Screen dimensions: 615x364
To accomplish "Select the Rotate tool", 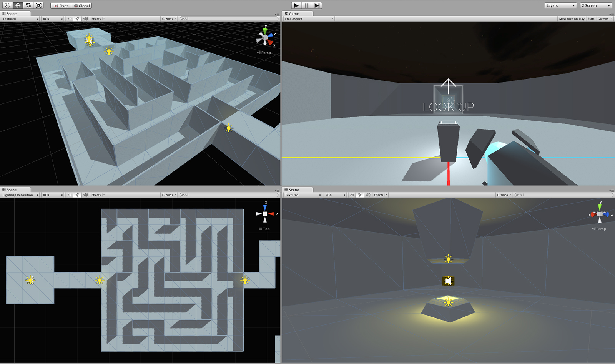I will point(28,5).
